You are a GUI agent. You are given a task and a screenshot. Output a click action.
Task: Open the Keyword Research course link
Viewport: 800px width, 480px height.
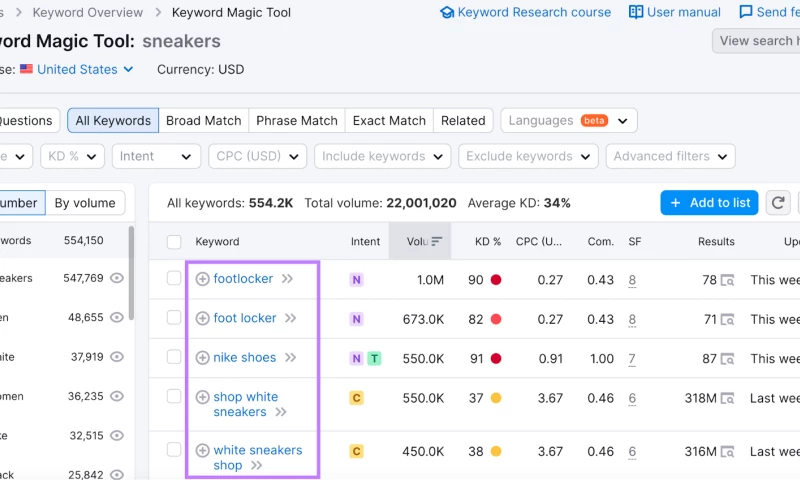coord(525,12)
